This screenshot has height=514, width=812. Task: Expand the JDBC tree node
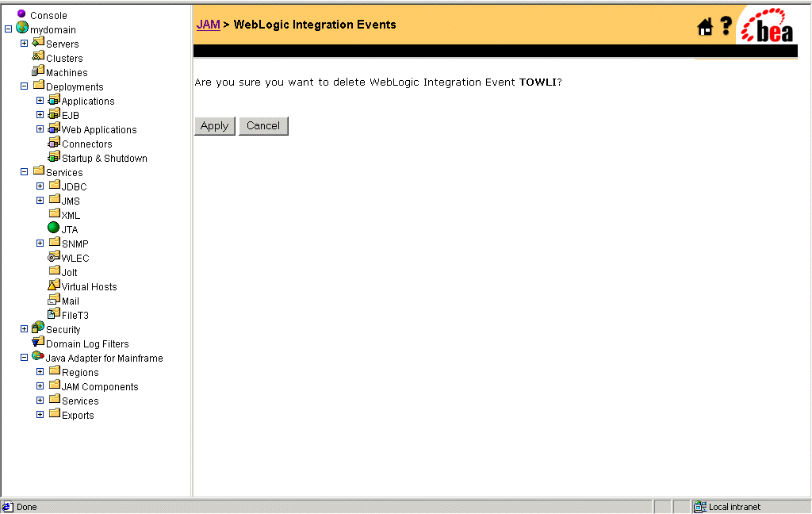pyautogui.click(x=40, y=186)
